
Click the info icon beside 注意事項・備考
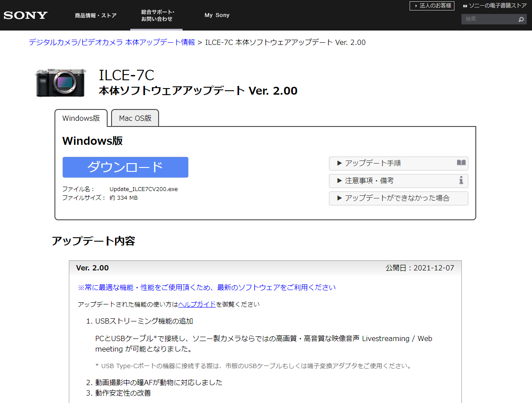461,180
